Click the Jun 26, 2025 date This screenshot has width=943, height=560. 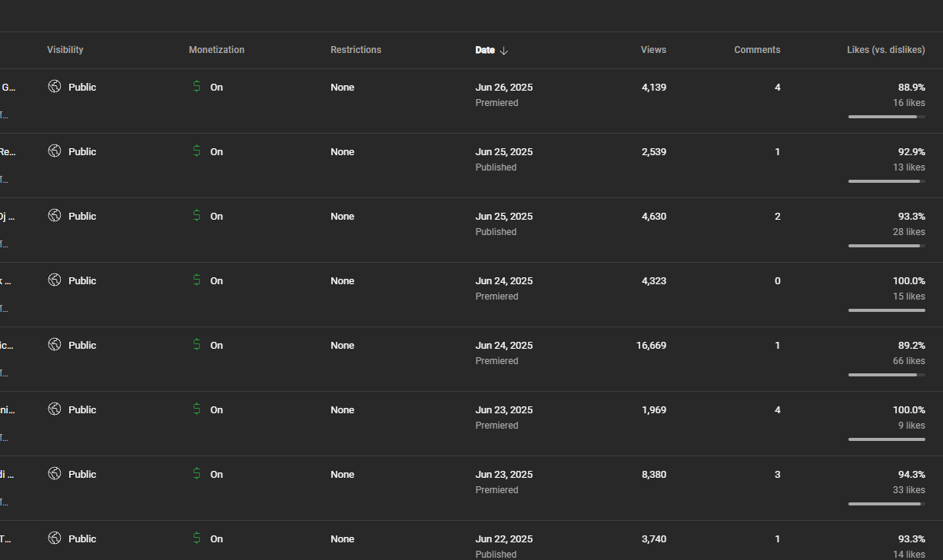pos(504,88)
